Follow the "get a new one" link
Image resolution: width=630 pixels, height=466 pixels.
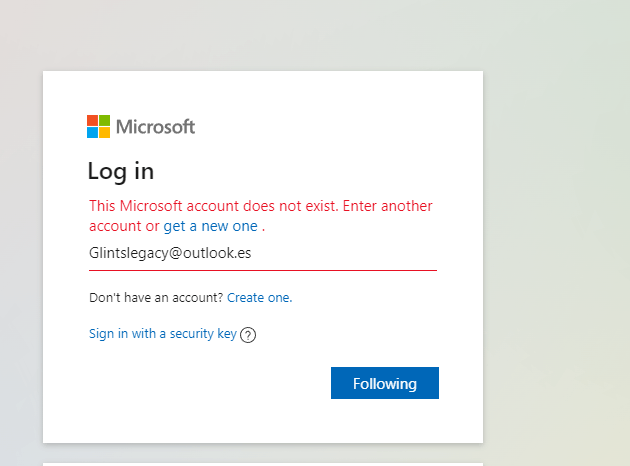pos(210,226)
